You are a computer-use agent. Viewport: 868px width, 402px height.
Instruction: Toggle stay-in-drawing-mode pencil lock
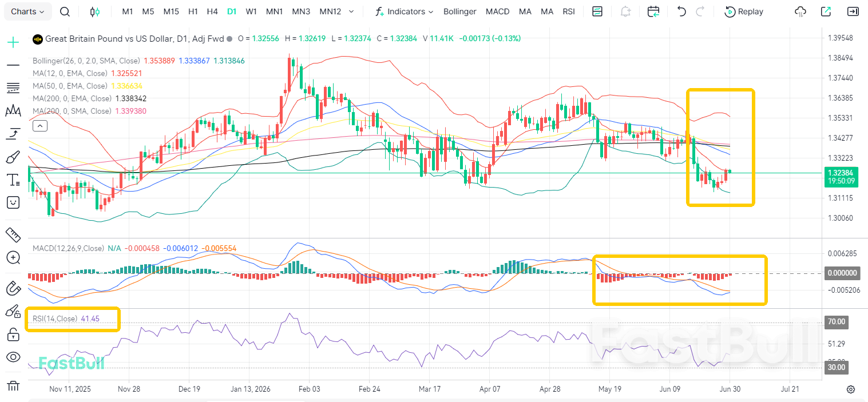pos(13,311)
